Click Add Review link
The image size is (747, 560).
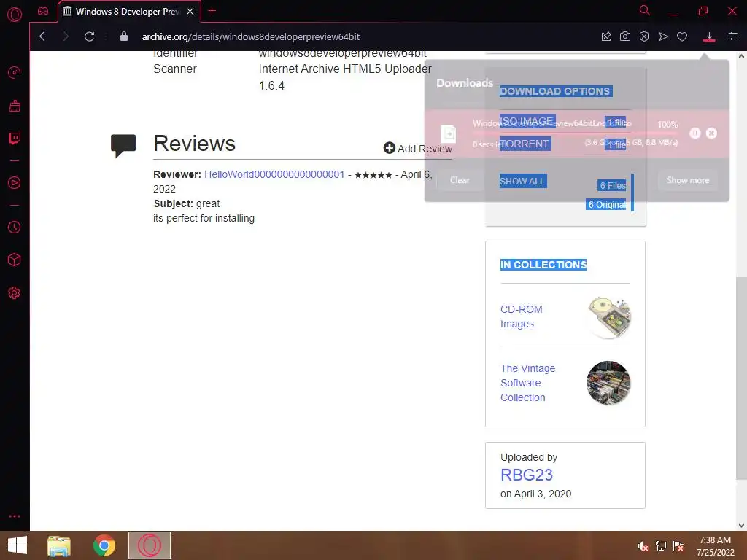tap(418, 149)
